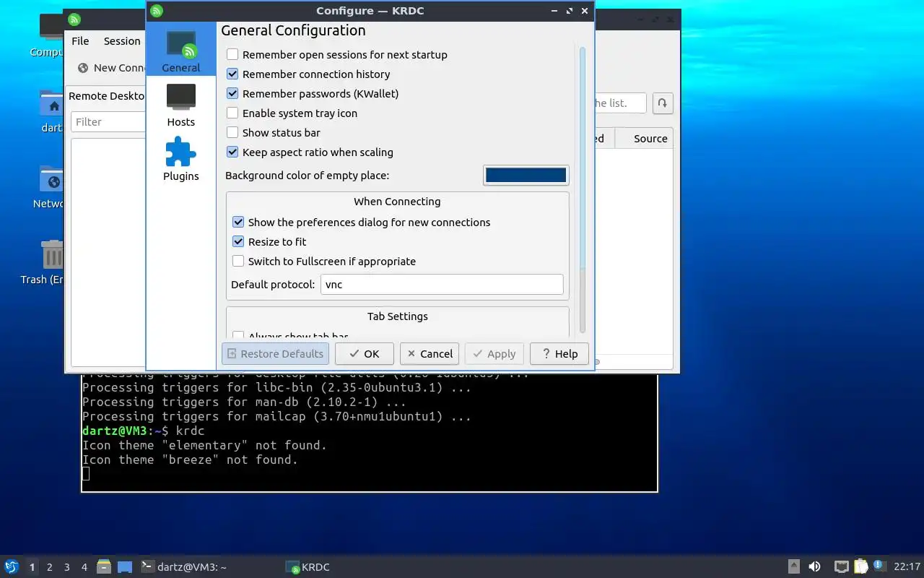Click the 'krdc' command line in terminal
This screenshot has width=924, height=578.
pyautogui.click(x=144, y=431)
